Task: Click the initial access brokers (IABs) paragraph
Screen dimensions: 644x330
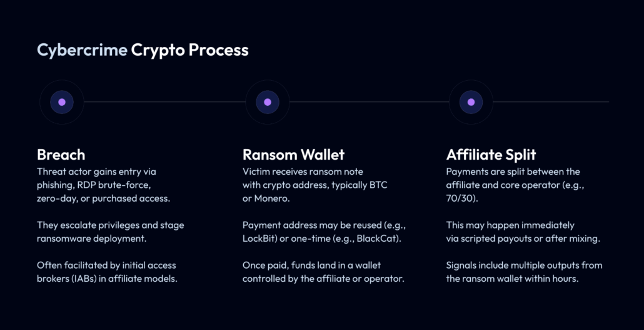Action: coord(108,272)
